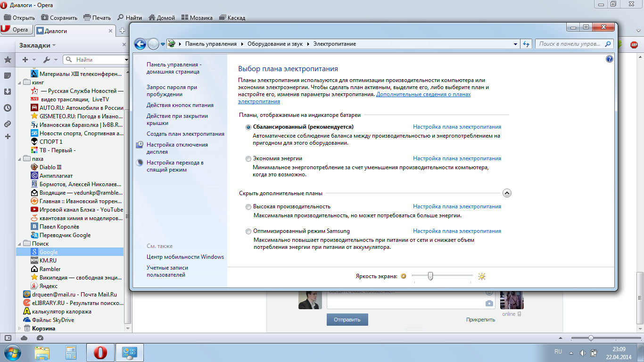Image resolution: width=644 pixels, height=362 pixels.
Task: Click the search magnifier in Control Panel search
Action: tap(608, 44)
